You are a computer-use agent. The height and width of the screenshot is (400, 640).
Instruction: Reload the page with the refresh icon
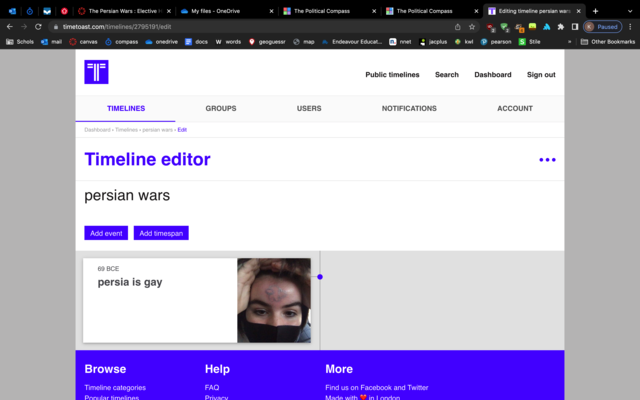pyautogui.click(x=38, y=27)
